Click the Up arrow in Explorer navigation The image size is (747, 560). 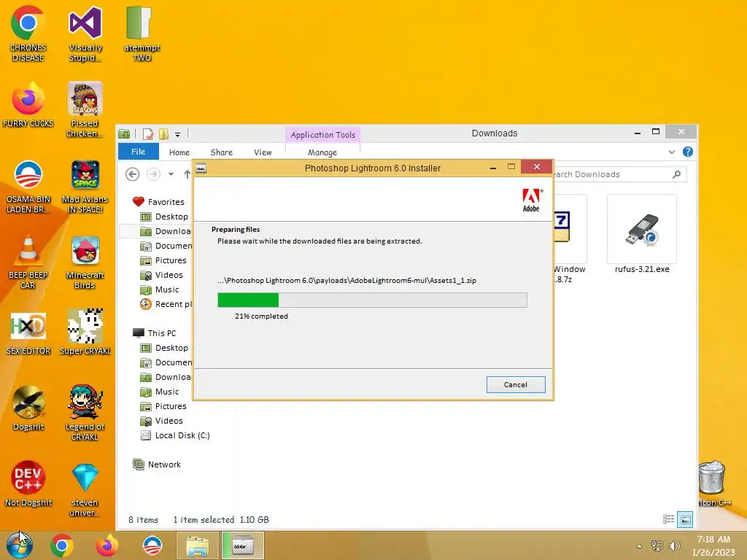pyautogui.click(x=187, y=174)
